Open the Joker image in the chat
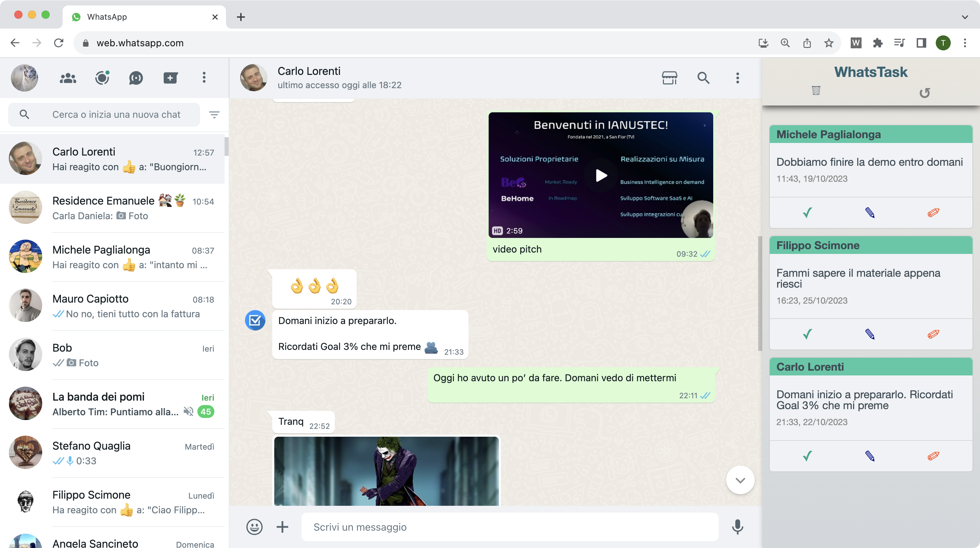Image resolution: width=980 pixels, height=548 pixels. 386,471
